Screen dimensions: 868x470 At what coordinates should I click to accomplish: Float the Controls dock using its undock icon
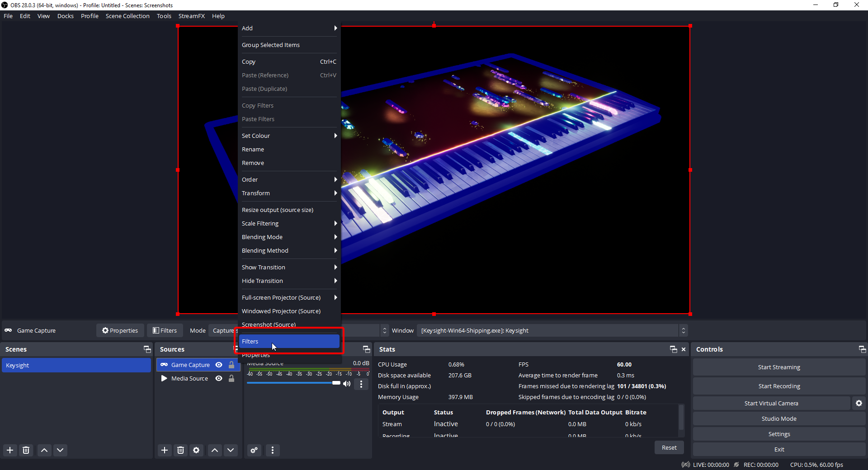(x=863, y=349)
